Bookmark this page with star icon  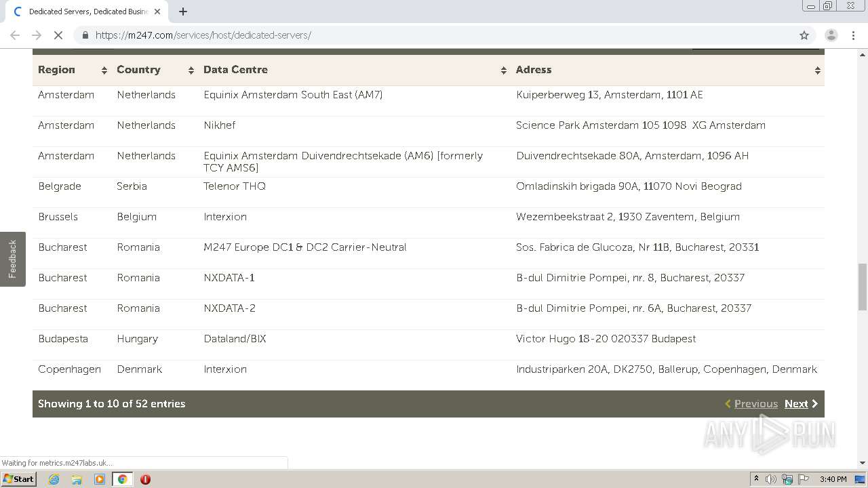point(804,35)
